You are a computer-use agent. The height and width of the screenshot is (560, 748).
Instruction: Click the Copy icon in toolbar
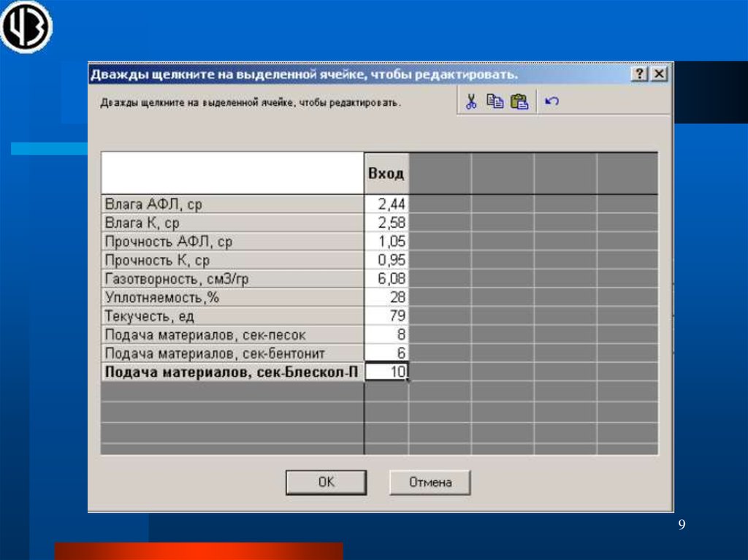coord(495,102)
